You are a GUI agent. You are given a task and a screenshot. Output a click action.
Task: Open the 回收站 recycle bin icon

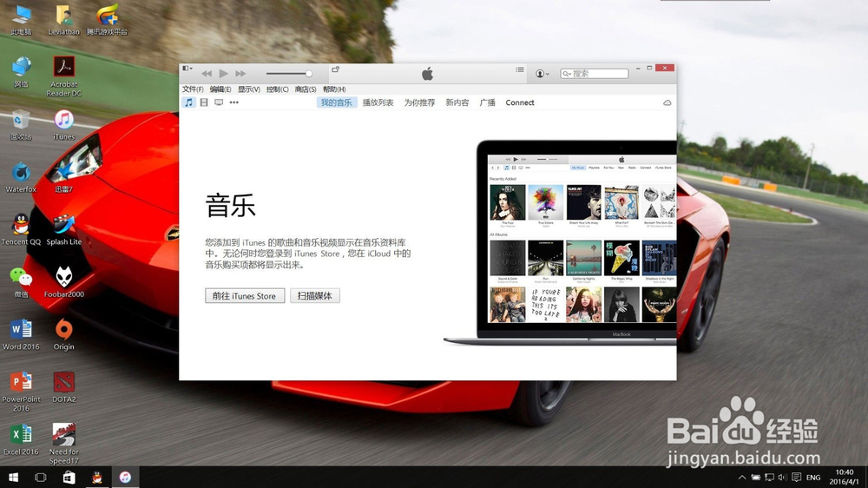tap(21, 125)
